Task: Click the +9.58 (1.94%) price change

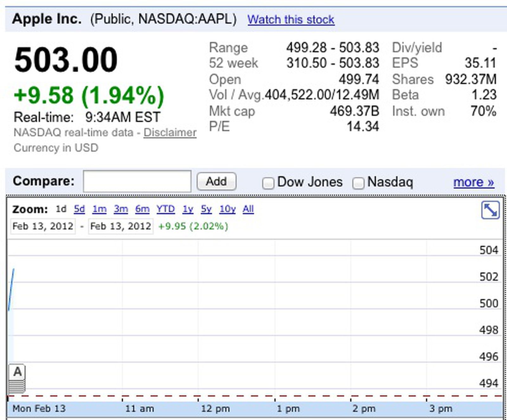Action: 89,95
